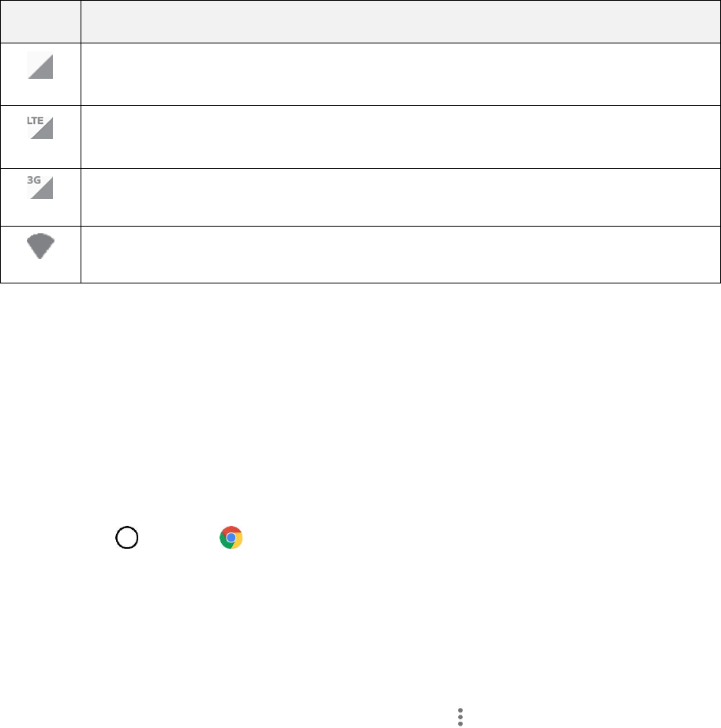The width and height of the screenshot is (721, 728).
Task: Tap the Wi-Fi fan-shaped icon
Action: (40, 249)
